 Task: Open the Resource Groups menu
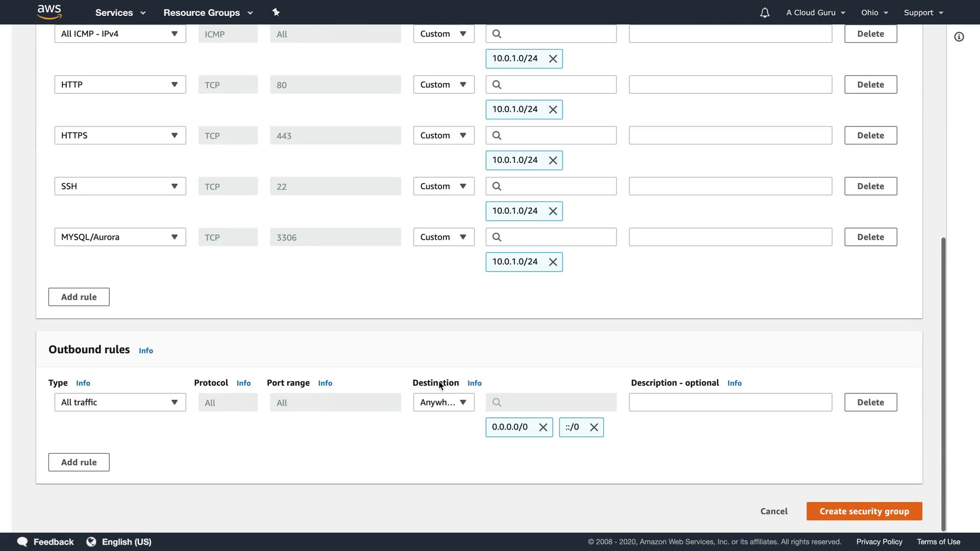tap(208, 13)
